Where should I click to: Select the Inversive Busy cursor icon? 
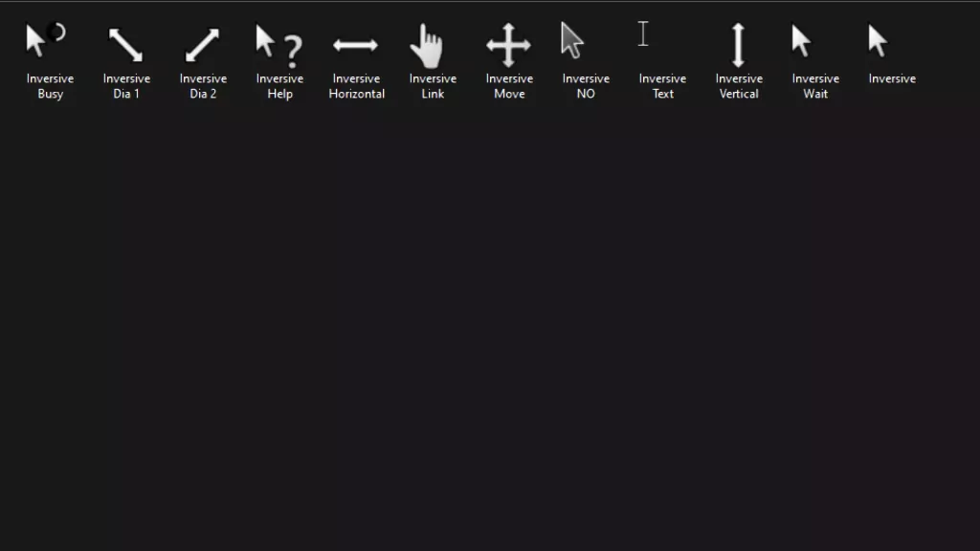coord(43,38)
